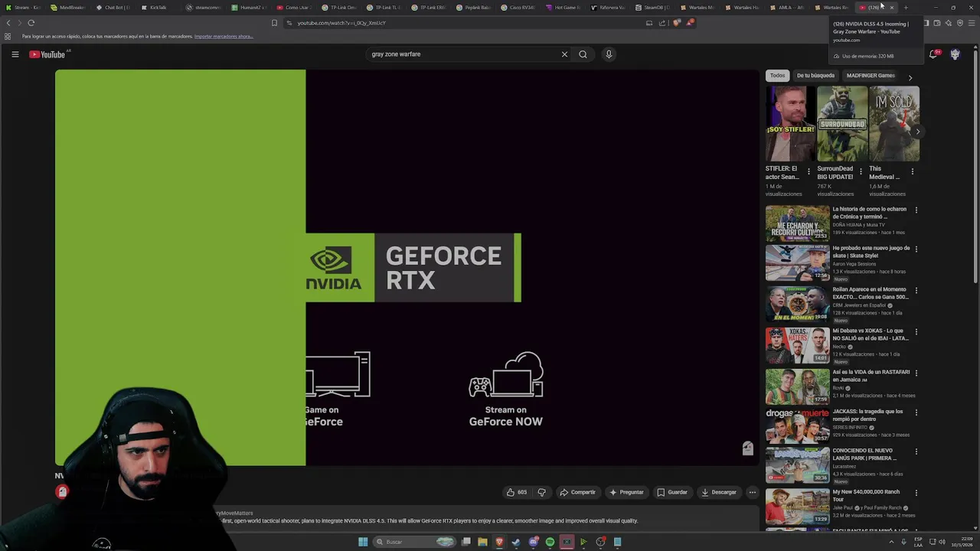The image size is (980, 551).
Task: Go to the YouTube home logo
Action: pyautogui.click(x=47, y=54)
